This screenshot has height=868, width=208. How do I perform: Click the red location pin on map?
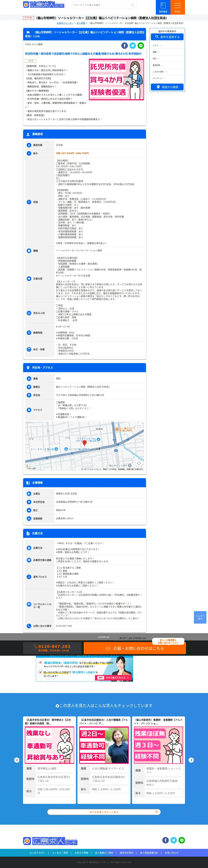[x=84, y=443]
